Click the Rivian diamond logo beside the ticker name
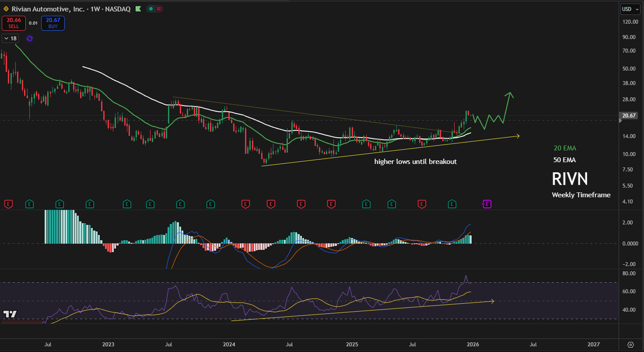Image resolution: width=644 pixels, height=352 pixels. (x=5, y=9)
